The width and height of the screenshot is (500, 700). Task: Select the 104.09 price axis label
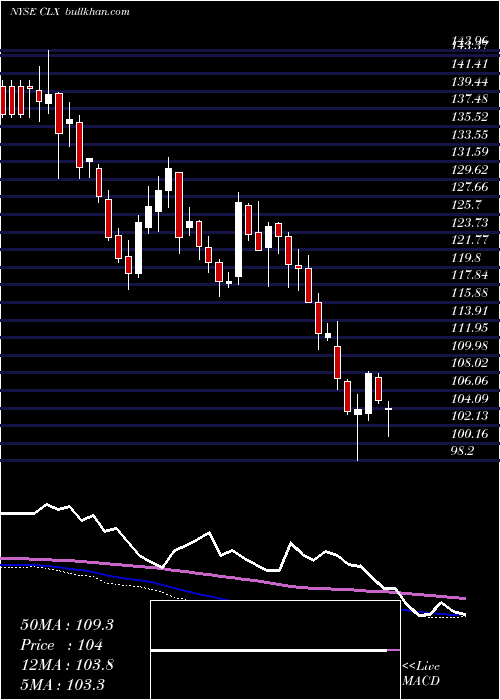click(x=469, y=398)
